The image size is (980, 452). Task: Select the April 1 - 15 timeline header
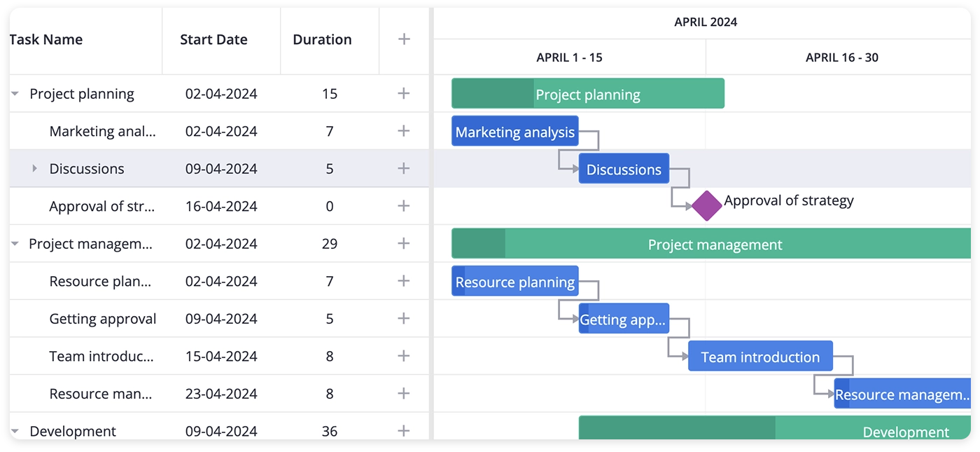coord(569,57)
